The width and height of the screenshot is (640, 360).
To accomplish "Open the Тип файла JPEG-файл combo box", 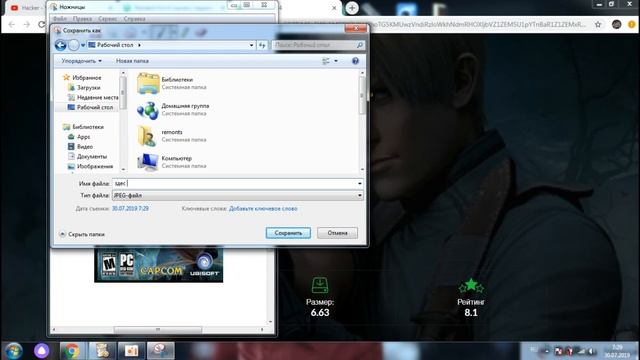I will (238, 196).
